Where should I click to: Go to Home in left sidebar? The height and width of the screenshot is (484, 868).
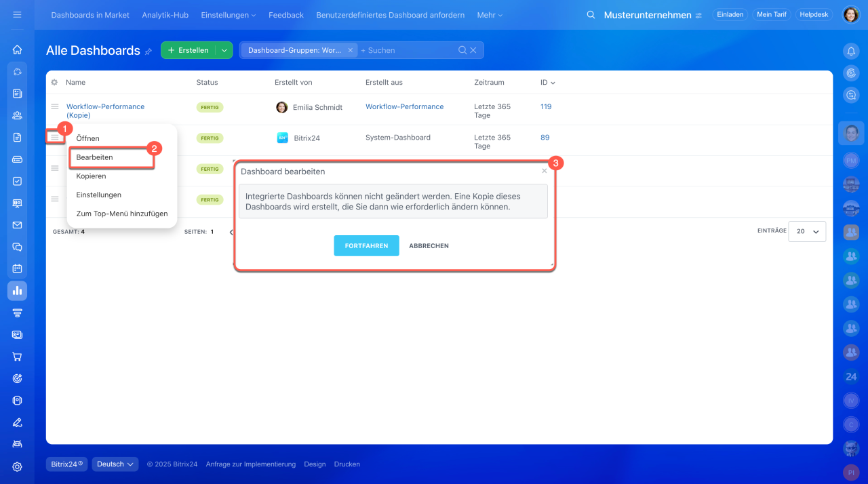(17, 49)
